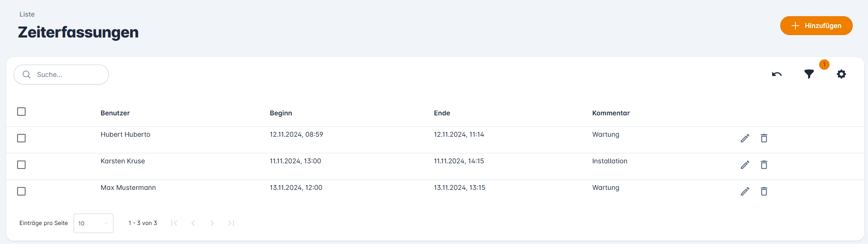
Task: Go to the next page arrow
Action: 212,223
